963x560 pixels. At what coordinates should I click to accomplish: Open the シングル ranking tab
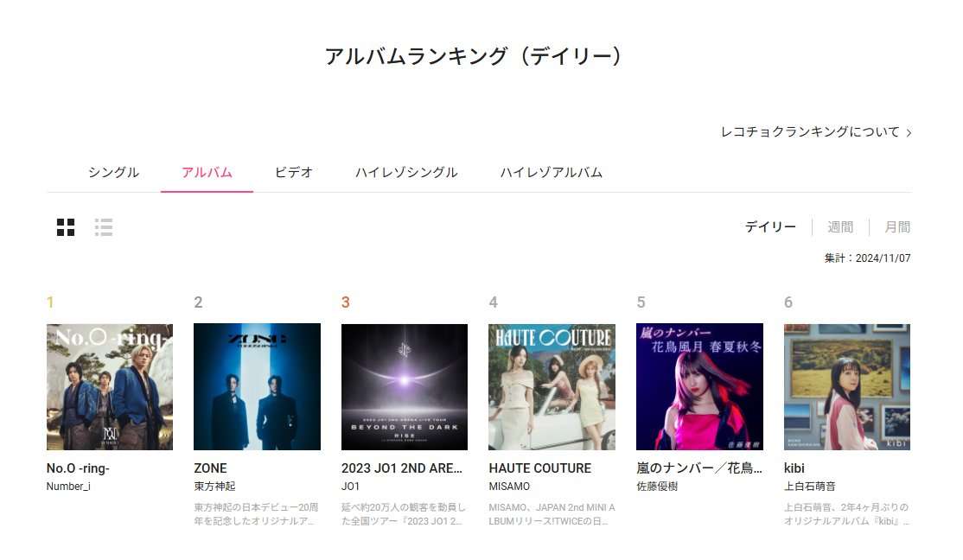(113, 173)
